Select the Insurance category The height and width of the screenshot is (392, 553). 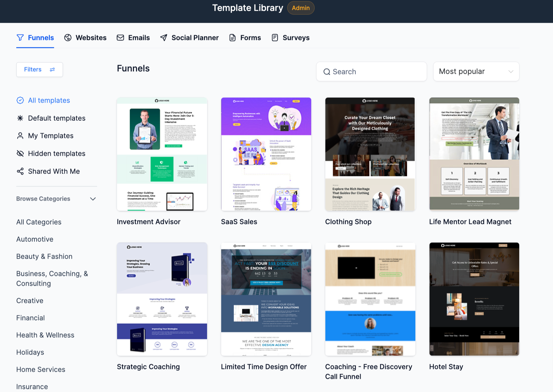32,386
